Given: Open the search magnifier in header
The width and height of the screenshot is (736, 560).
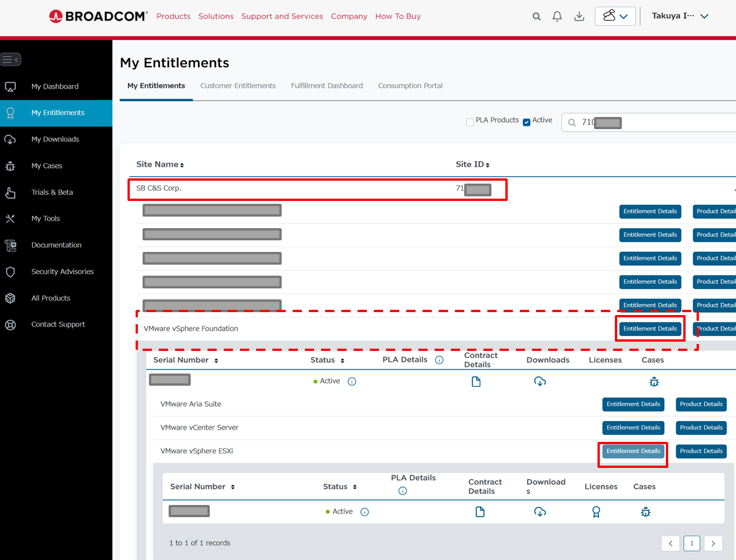Looking at the screenshot, I should coord(537,16).
